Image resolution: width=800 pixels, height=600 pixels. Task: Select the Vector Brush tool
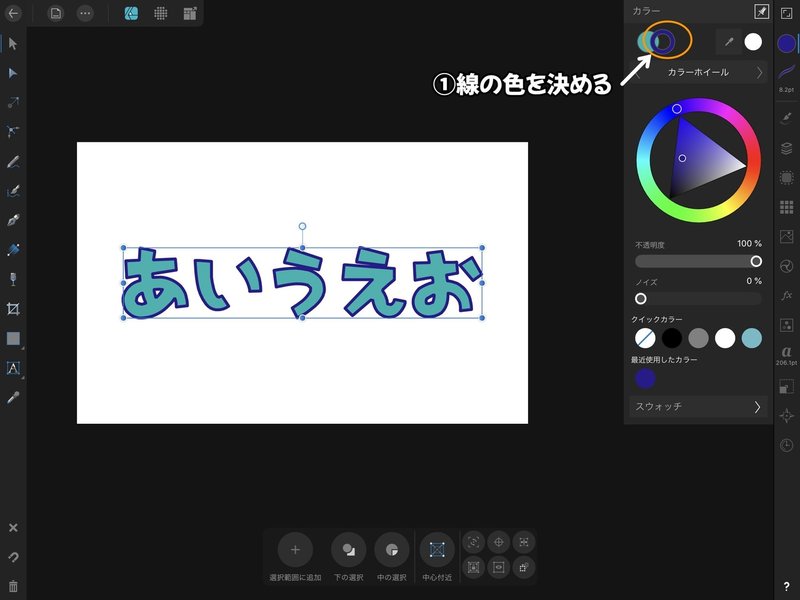point(13,191)
